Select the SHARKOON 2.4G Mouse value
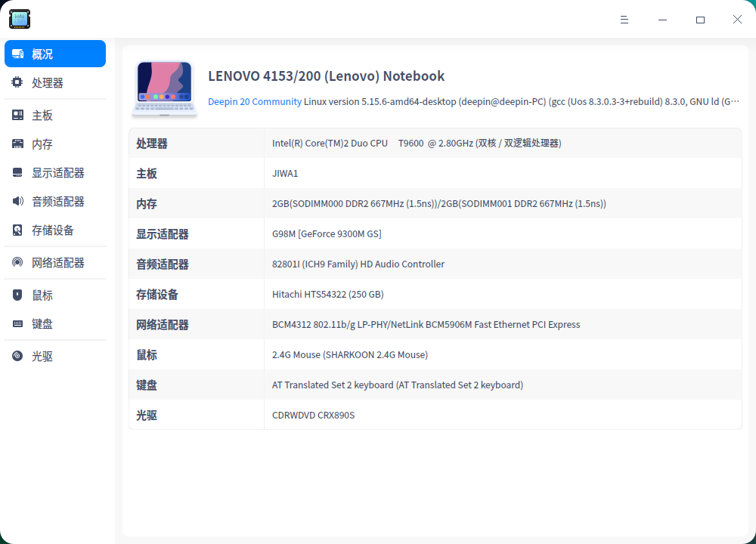This screenshot has height=544, width=756. (350, 354)
